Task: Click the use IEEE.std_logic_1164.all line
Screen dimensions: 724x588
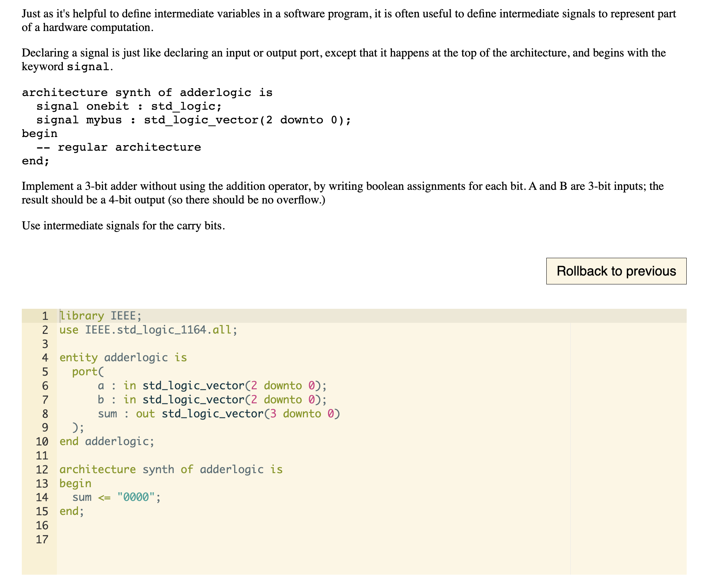Action: (148, 329)
